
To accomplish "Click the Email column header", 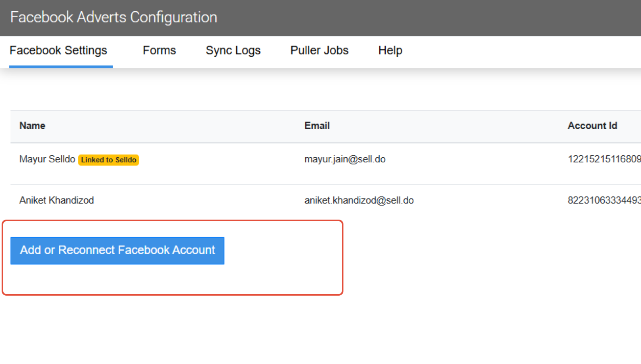I will pos(317,126).
